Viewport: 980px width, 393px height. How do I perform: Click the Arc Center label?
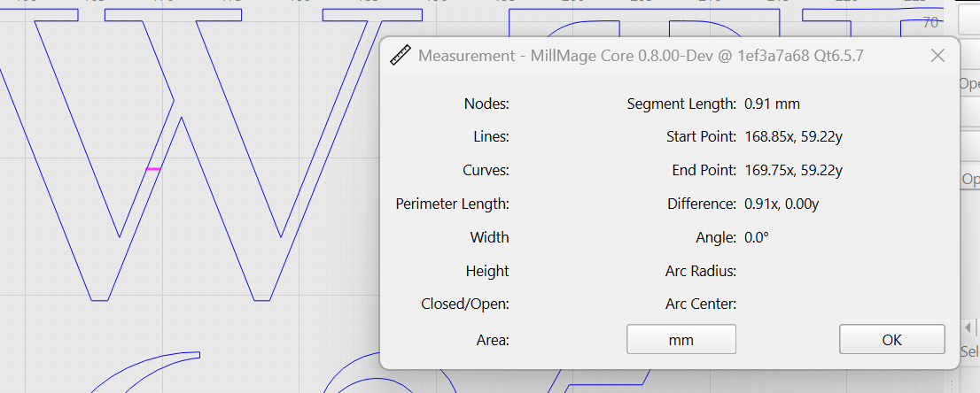tap(700, 304)
